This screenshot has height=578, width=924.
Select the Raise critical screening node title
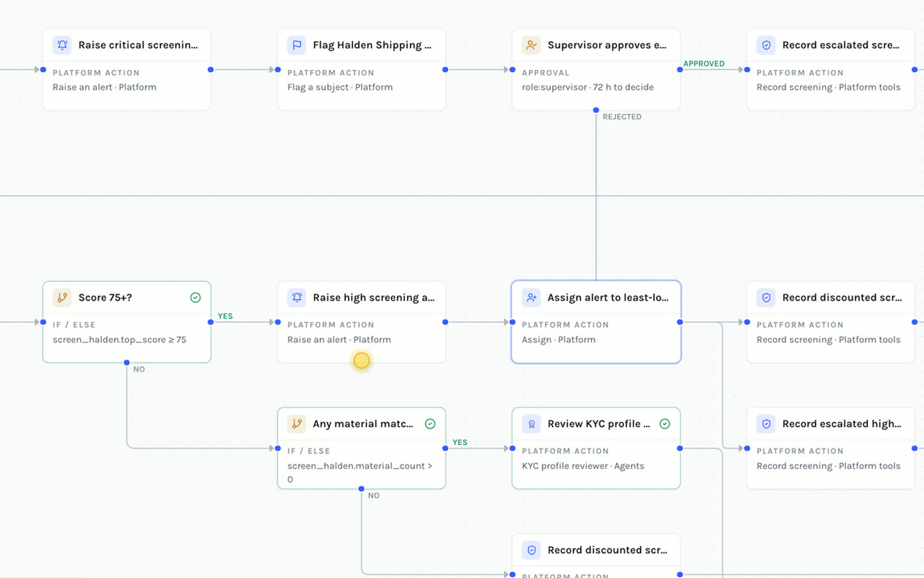(x=138, y=45)
